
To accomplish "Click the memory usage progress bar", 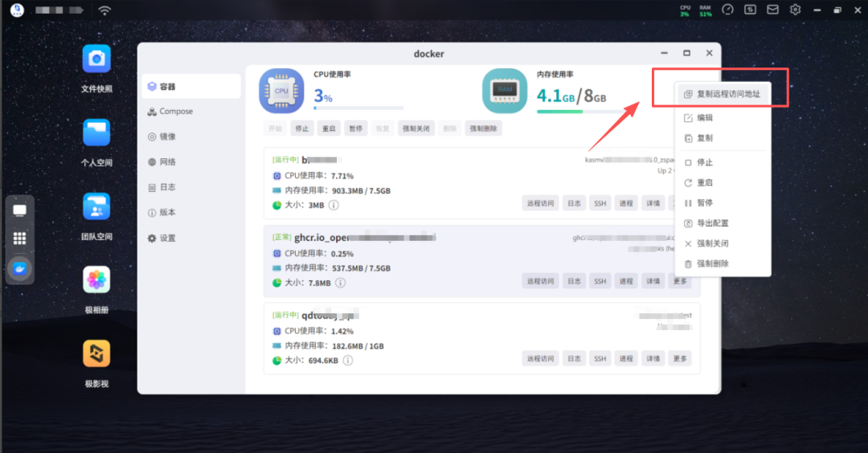I will click(x=582, y=112).
